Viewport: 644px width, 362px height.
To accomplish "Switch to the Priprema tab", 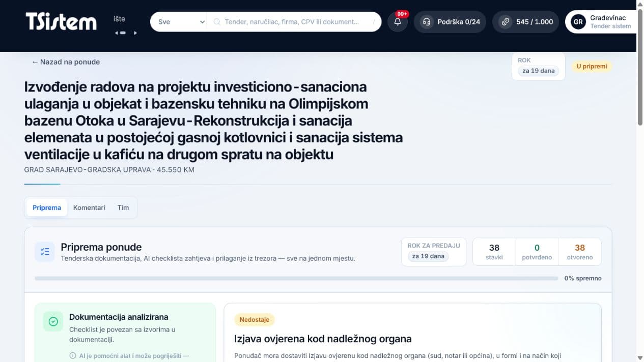I will [x=47, y=207].
